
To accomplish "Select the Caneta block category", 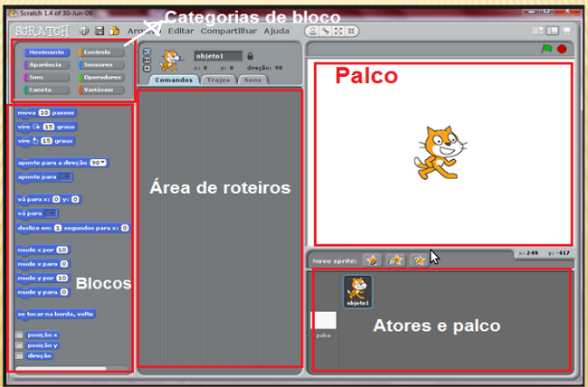I will [47, 90].
